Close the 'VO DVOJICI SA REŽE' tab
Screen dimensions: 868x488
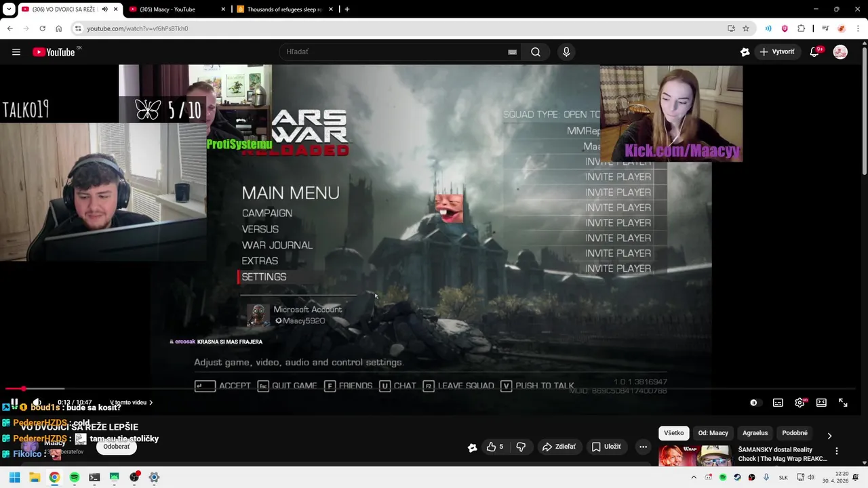[x=116, y=9]
